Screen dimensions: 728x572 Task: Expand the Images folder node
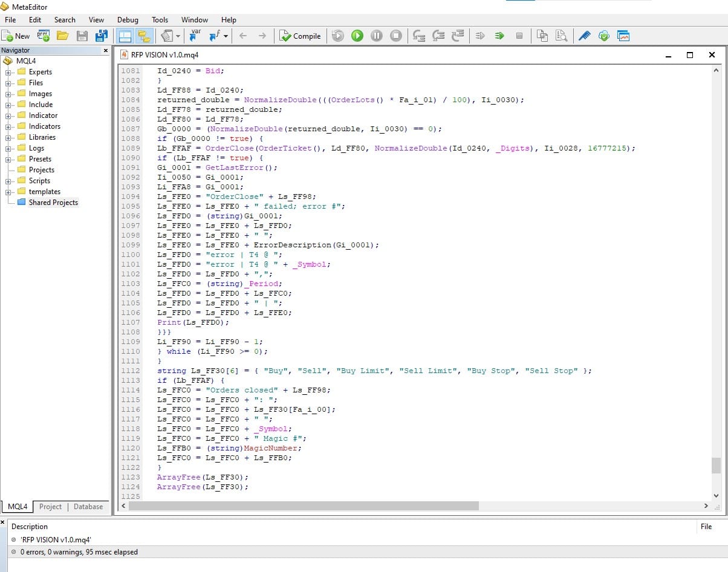pos(8,94)
